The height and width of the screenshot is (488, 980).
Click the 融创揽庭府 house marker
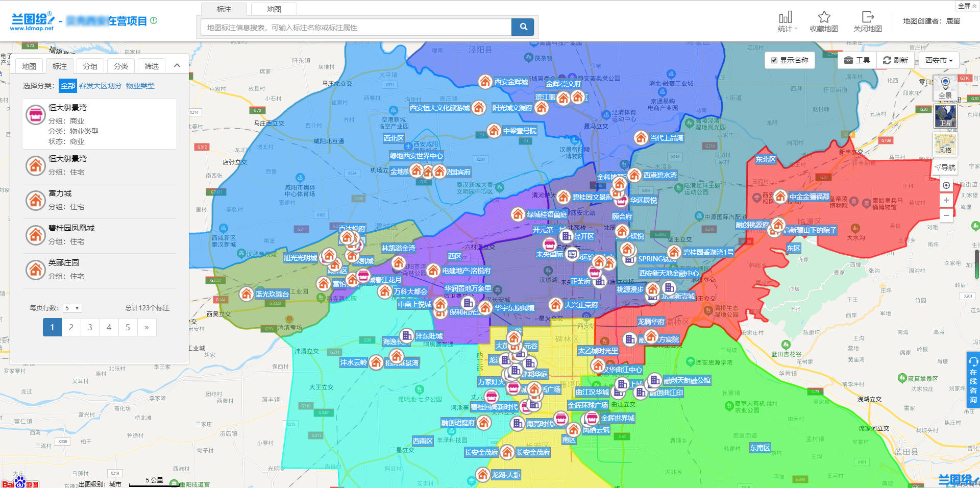[484, 422]
